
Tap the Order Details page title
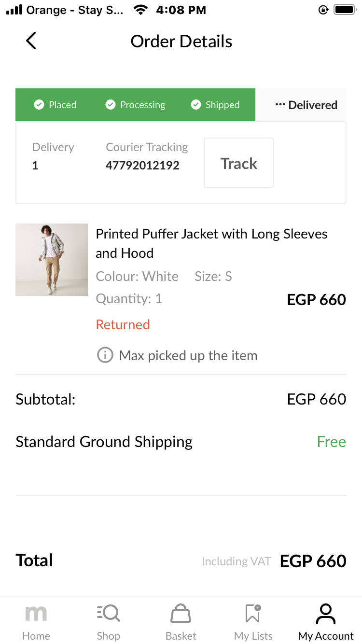click(x=181, y=42)
